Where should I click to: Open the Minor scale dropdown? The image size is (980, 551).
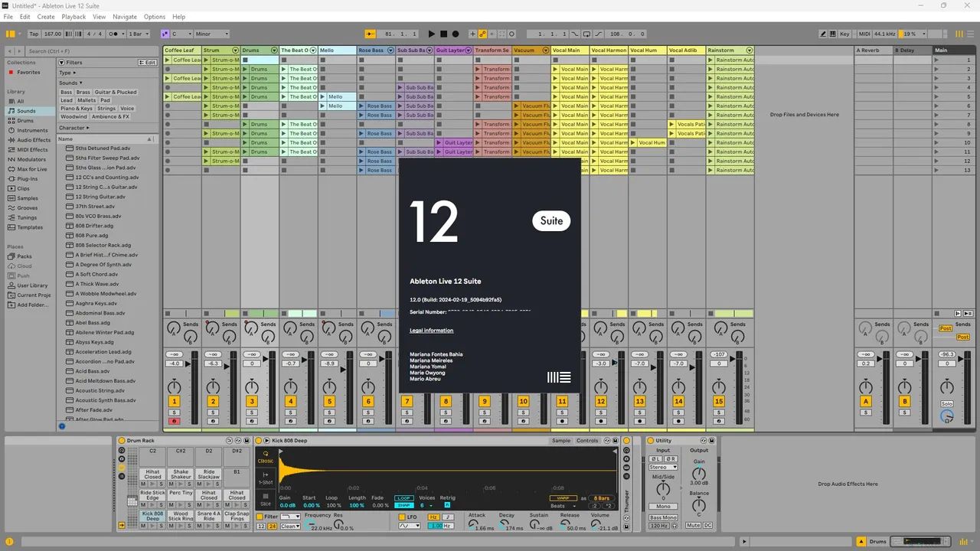click(x=212, y=34)
